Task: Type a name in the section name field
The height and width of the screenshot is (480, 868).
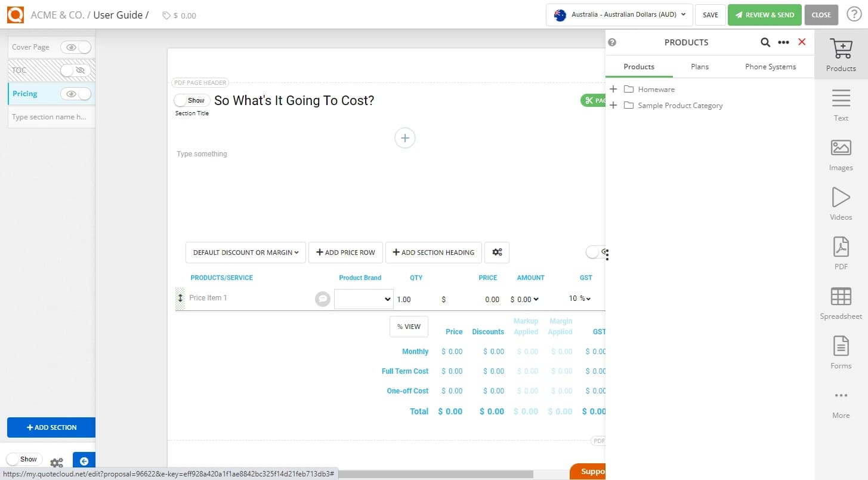Action: (x=51, y=116)
